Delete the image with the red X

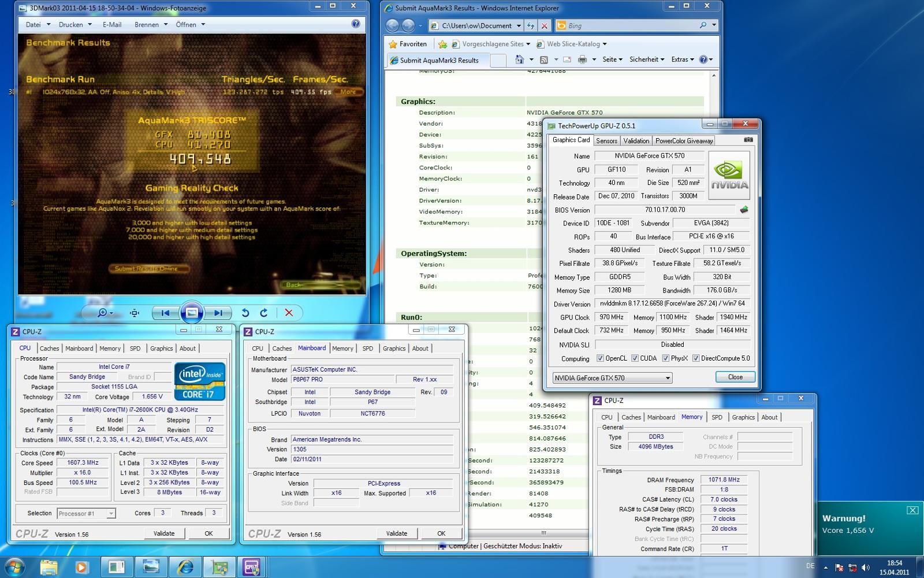289,313
